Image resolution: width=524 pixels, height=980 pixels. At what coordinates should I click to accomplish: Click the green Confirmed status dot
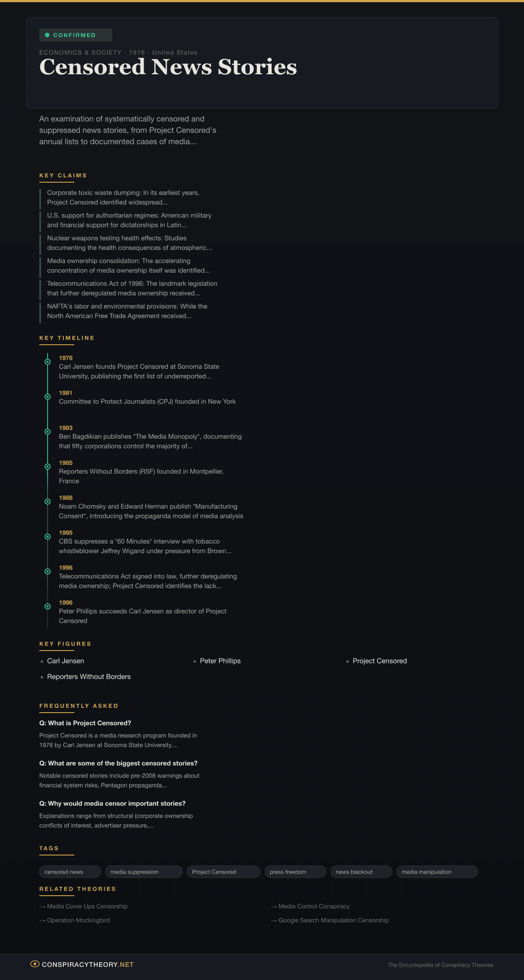pos(47,35)
